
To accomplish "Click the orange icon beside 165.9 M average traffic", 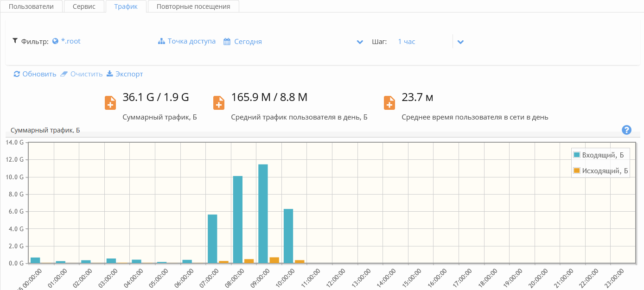I will (219, 102).
